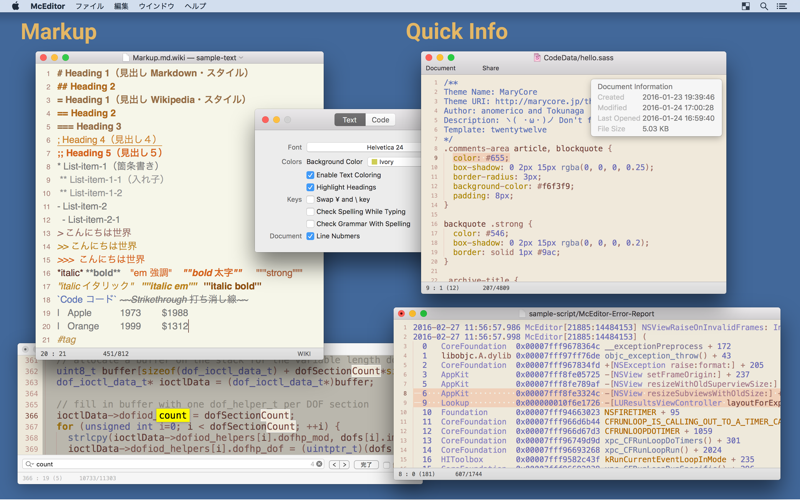Click the McEditor-Error-Report title document icon
The width and height of the screenshot is (800, 500).
522,314
